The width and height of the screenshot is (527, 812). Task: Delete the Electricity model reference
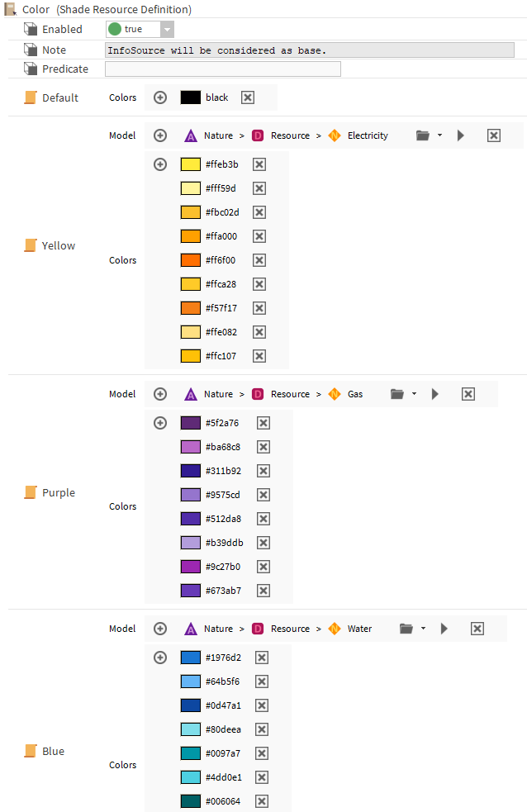tap(494, 135)
